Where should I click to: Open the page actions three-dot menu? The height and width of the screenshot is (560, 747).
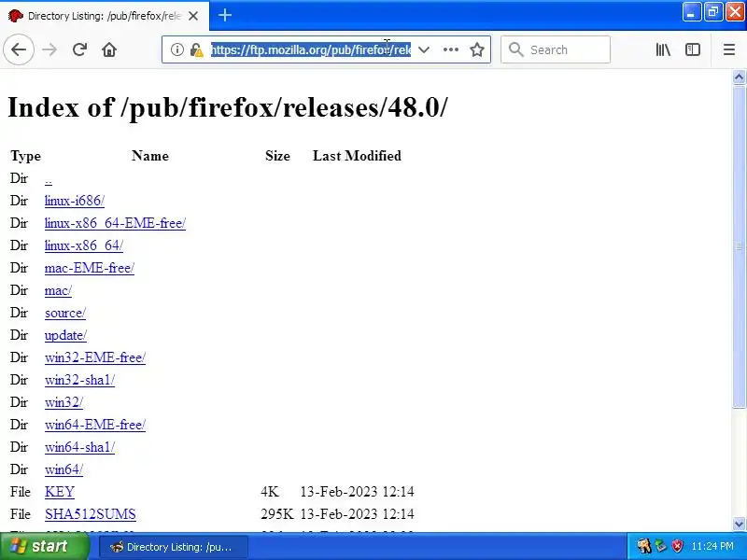point(451,49)
